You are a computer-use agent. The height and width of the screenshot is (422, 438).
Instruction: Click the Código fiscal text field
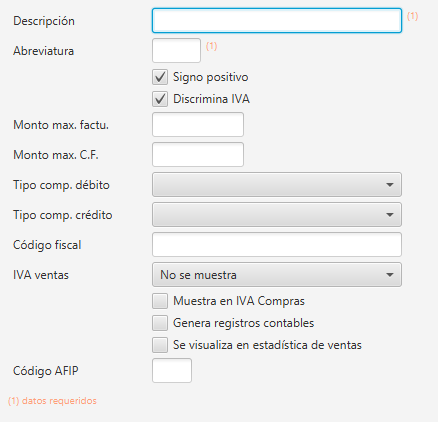tap(277, 245)
